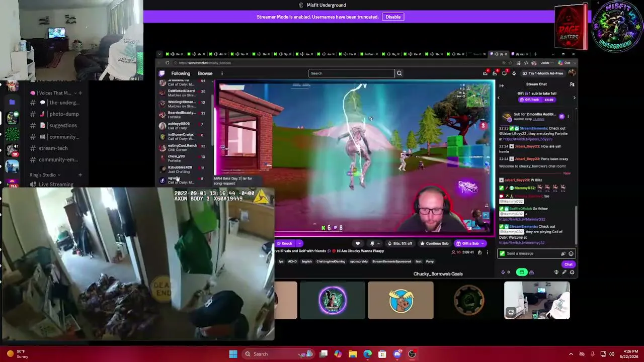Go back in the browser
Screen dimensions: 644x362
[x=159, y=63]
